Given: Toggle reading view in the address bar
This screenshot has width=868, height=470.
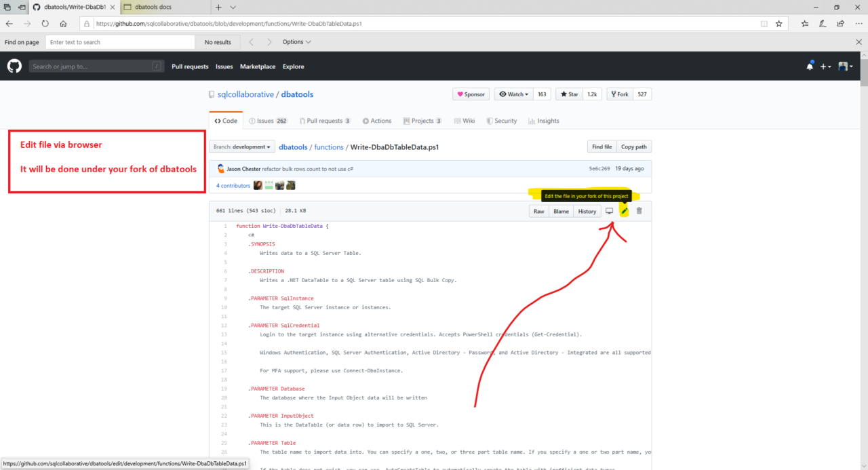Looking at the screenshot, I should 764,23.
